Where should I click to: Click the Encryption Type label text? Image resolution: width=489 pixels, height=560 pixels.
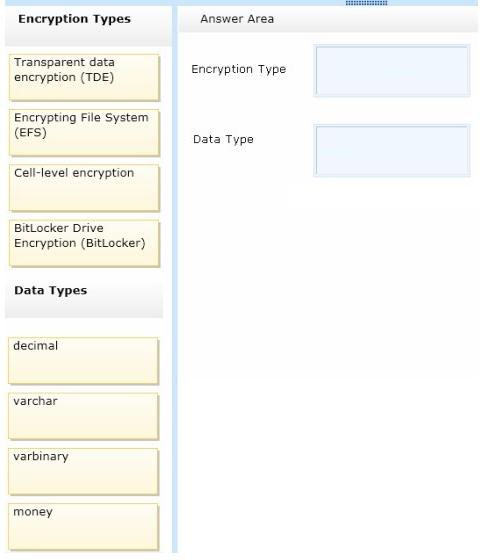click(x=239, y=69)
